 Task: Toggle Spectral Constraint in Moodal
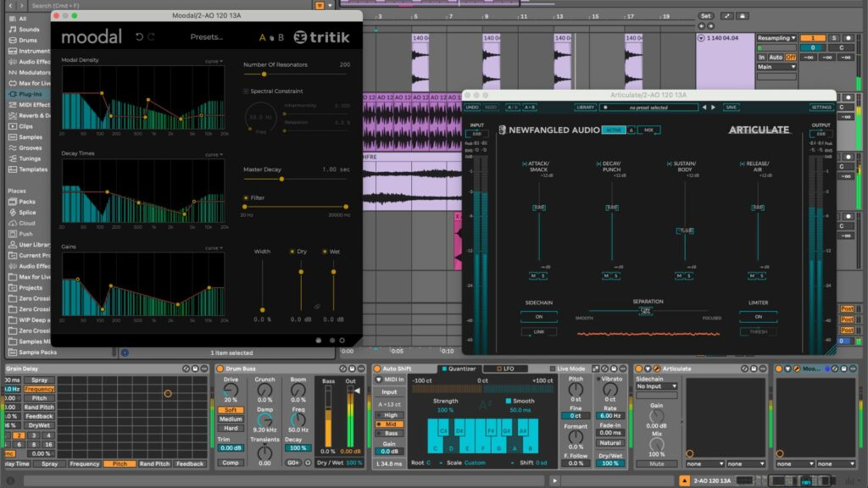(246, 91)
